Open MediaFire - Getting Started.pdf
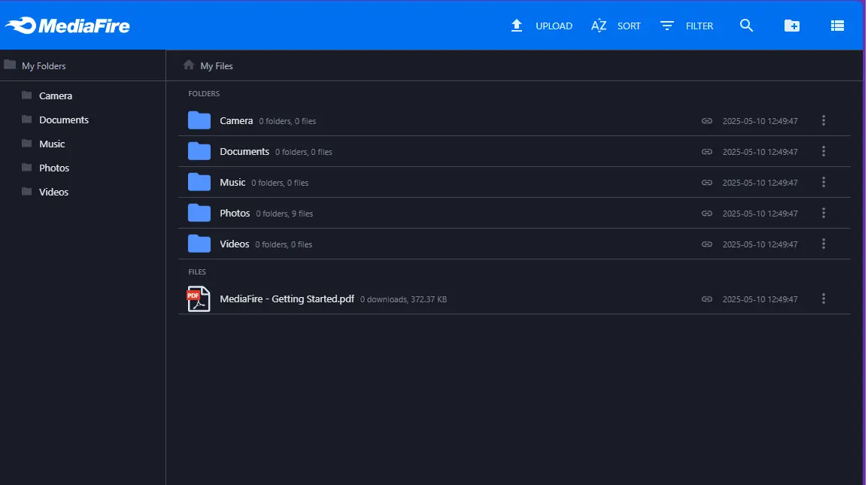The width and height of the screenshot is (868, 485). (x=287, y=299)
